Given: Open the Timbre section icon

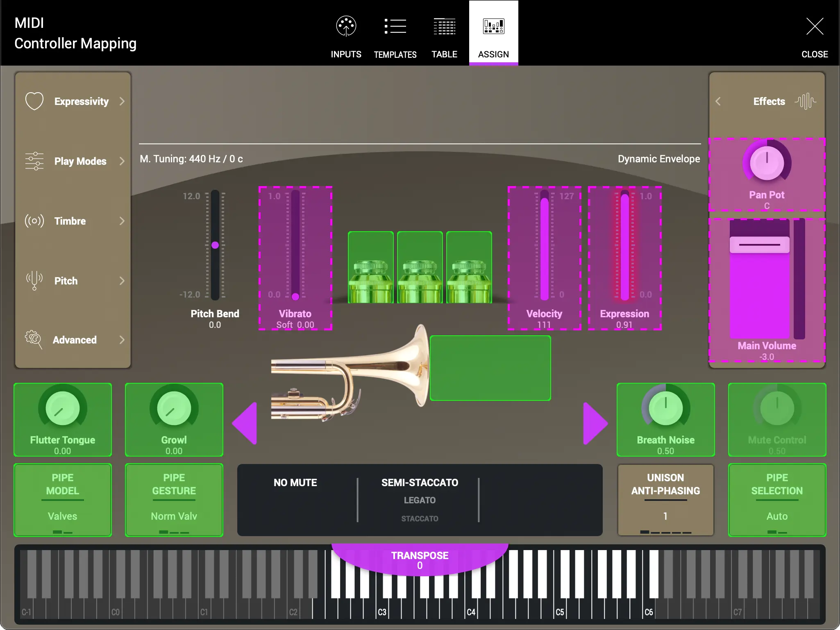Looking at the screenshot, I should pos(34,221).
